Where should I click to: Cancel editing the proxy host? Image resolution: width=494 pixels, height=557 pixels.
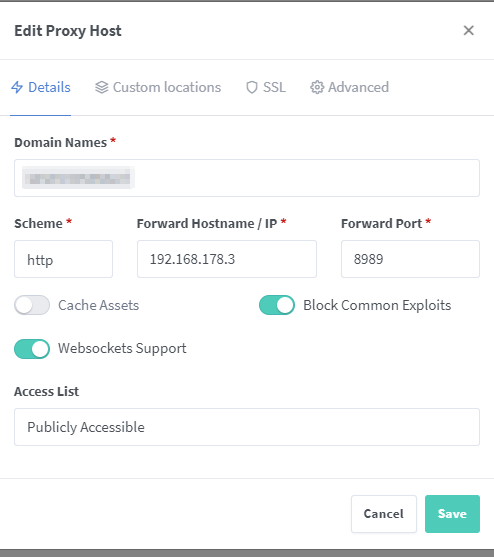tap(384, 514)
